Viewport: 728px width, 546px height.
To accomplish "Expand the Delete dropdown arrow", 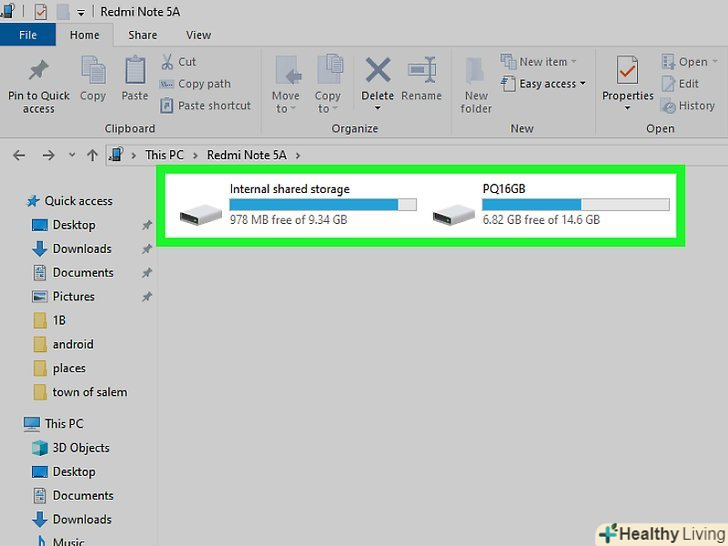I will coord(377,108).
